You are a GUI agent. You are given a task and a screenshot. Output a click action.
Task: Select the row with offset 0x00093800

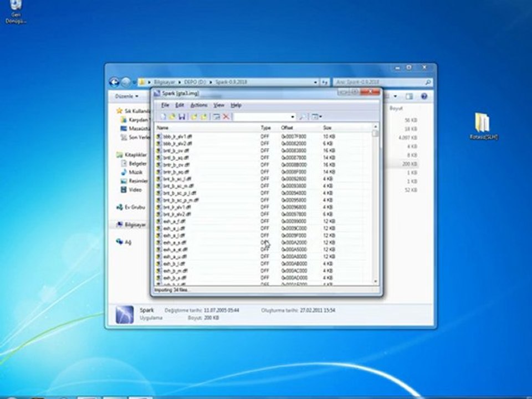[x=263, y=186]
